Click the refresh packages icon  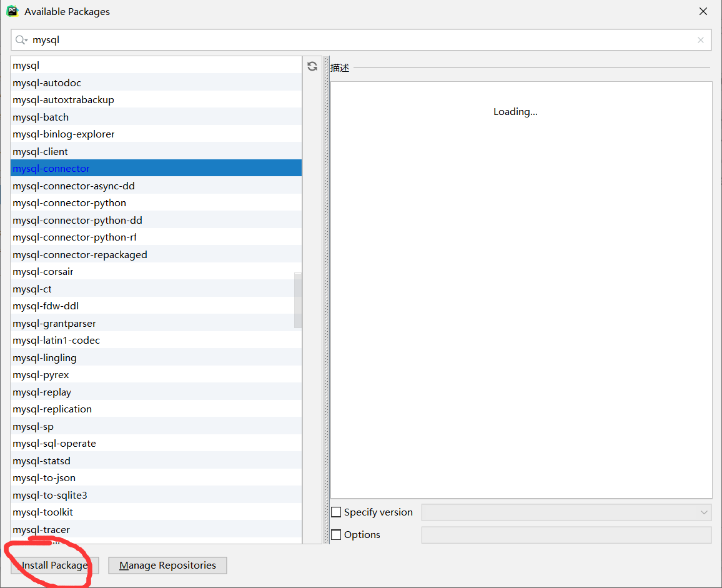(312, 66)
